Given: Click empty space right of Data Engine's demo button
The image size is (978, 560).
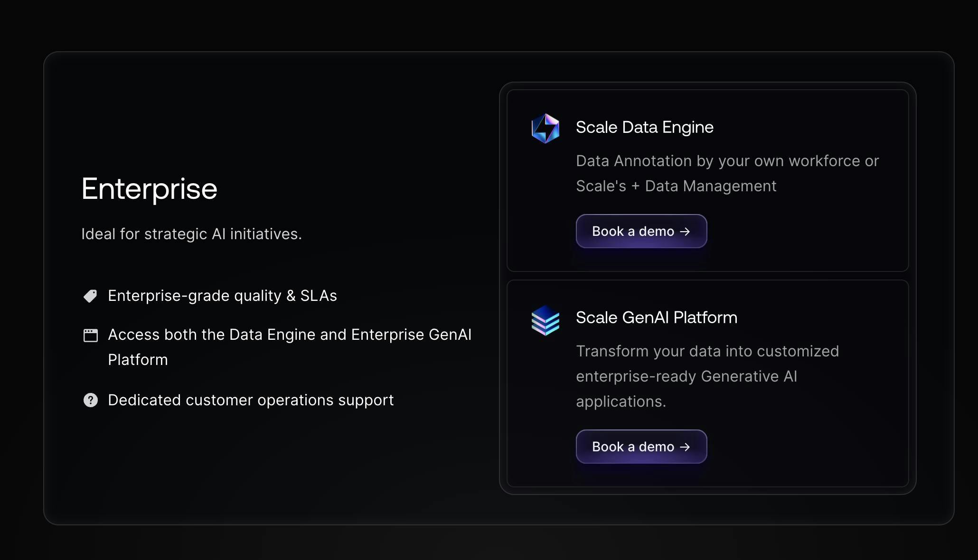Looking at the screenshot, I should tap(807, 232).
